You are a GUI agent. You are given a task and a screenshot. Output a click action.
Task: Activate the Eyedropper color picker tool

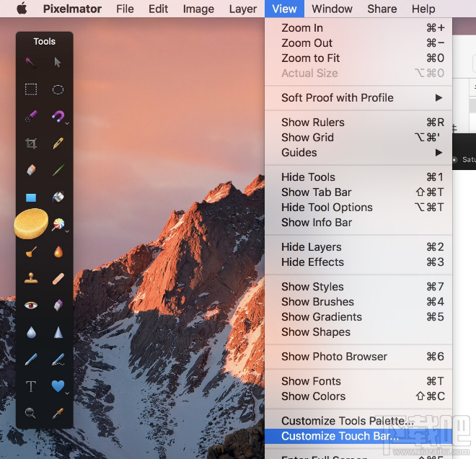tap(58, 413)
